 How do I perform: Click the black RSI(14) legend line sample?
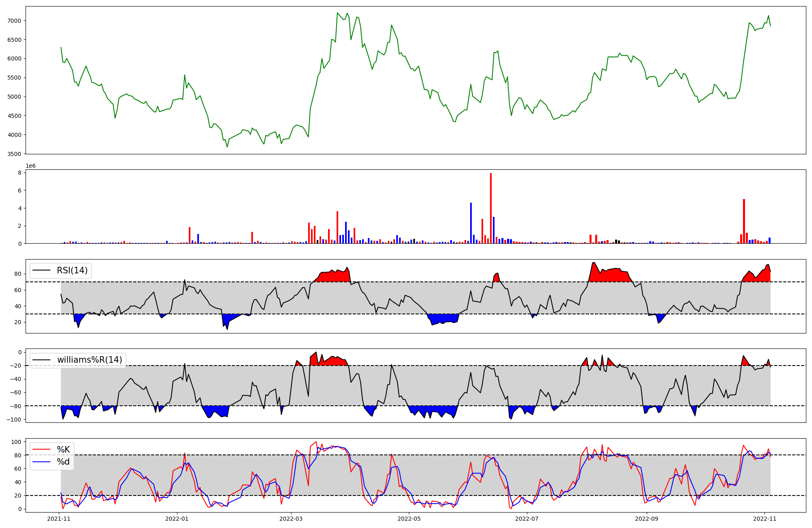pyautogui.click(x=41, y=270)
